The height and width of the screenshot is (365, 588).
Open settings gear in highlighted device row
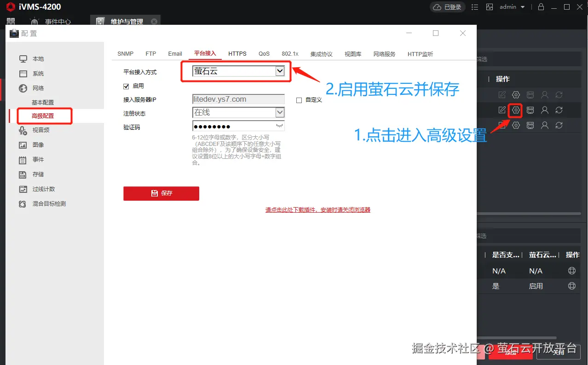(516, 110)
